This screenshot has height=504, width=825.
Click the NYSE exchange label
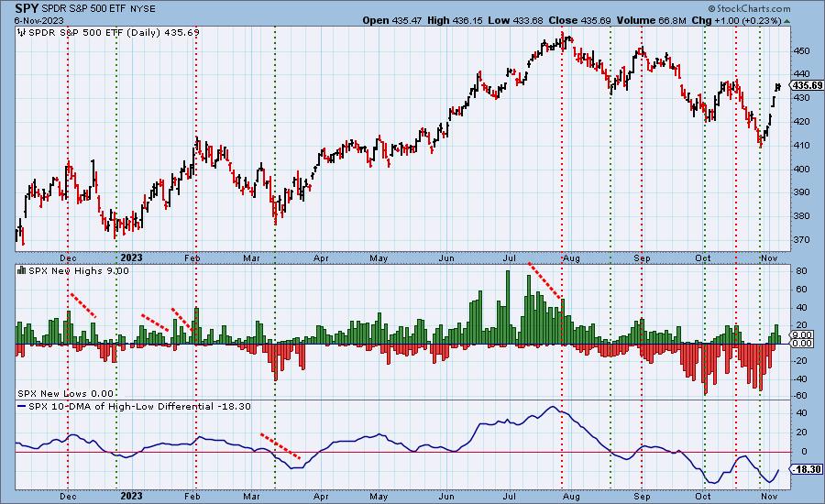[143, 9]
